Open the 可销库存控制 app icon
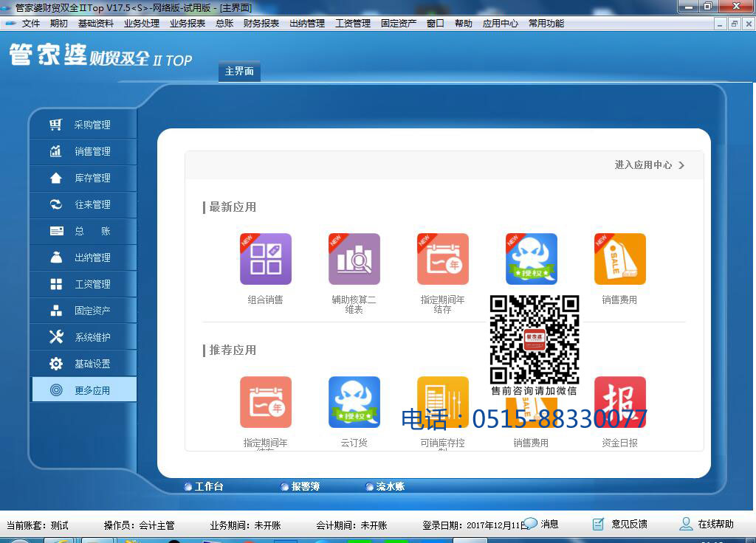Viewport: 756px width, 543px height. [443, 402]
